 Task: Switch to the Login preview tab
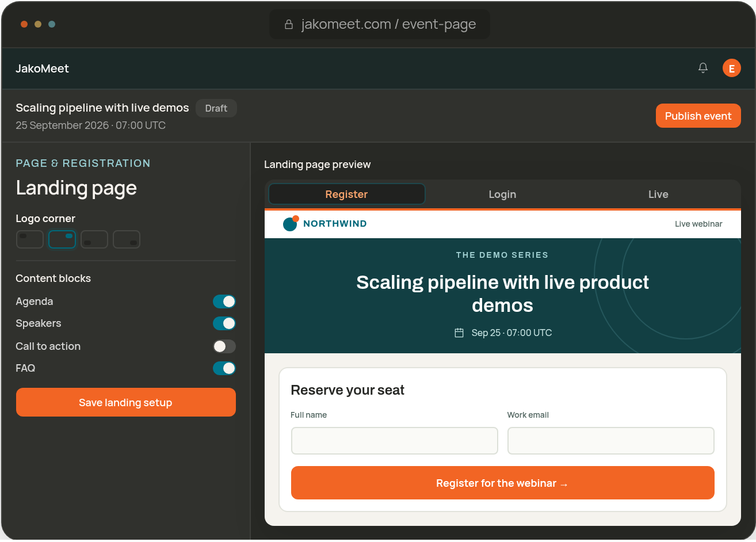click(x=502, y=194)
